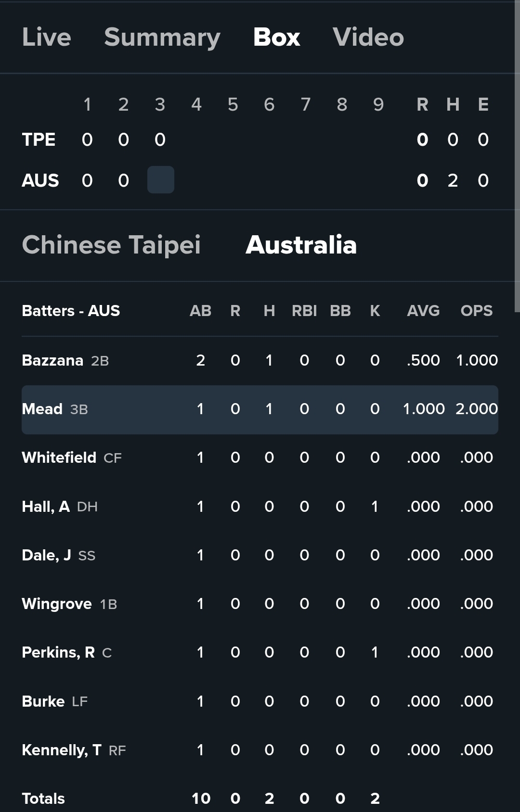Open the Video tab
Viewport: 520px width, 812px height.
pyautogui.click(x=368, y=37)
